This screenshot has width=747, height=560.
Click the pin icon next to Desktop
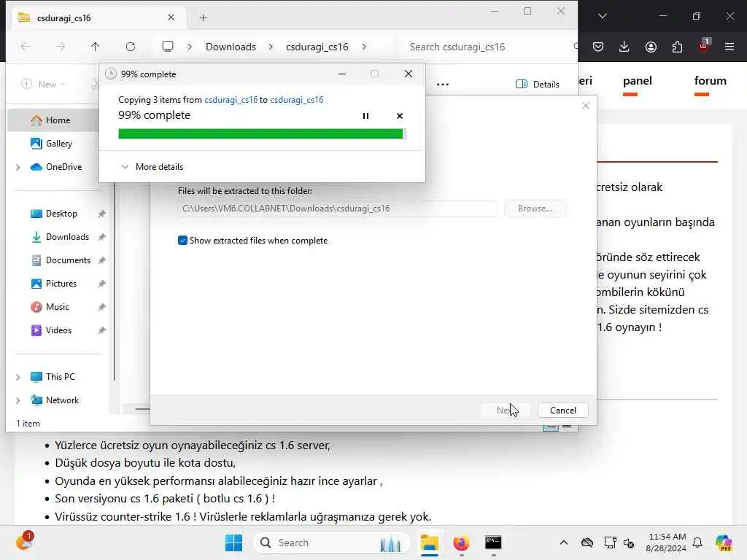coord(101,214)
